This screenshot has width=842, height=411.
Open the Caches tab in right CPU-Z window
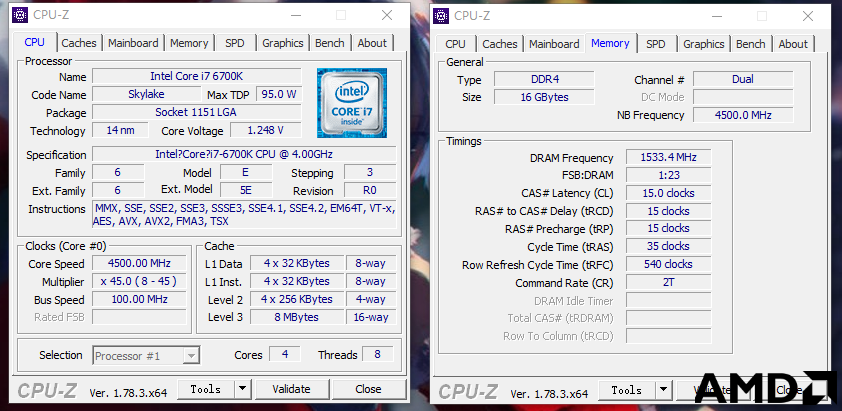pyautogui.click(x=499, y=44)
